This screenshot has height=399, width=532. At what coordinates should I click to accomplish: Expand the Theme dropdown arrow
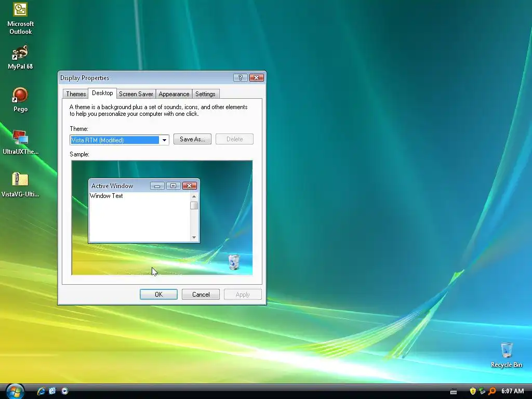[164, 140]
